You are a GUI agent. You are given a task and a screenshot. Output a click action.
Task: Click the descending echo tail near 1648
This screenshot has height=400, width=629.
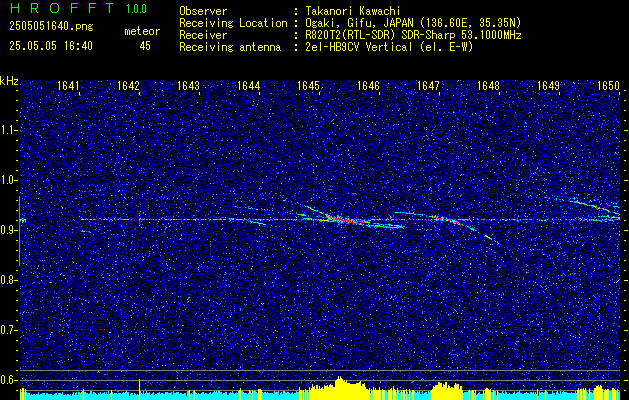(x=487, y=237)
